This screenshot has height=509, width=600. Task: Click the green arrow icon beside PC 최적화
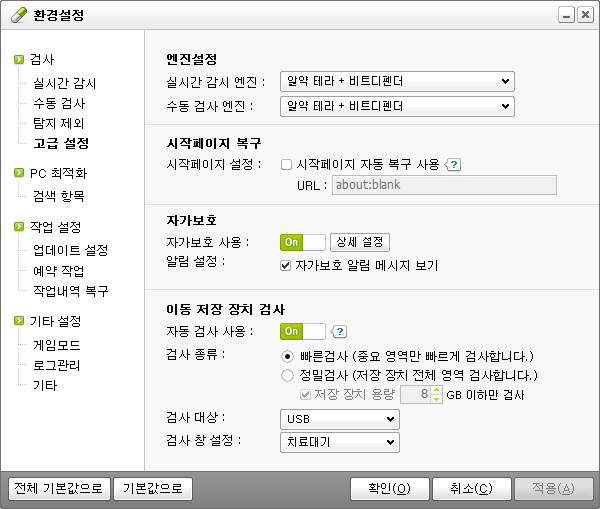point(18,173)
